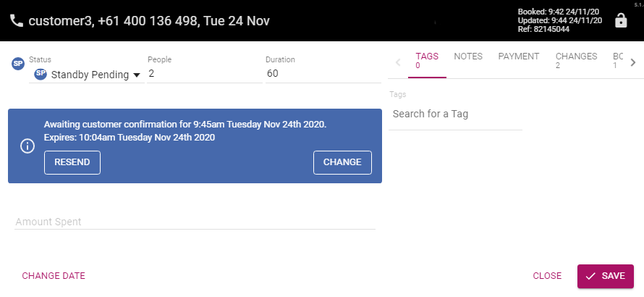The image size is (644, 297).
Task: Click the phone icon beside customer3
Action: [x=17, y=21]
